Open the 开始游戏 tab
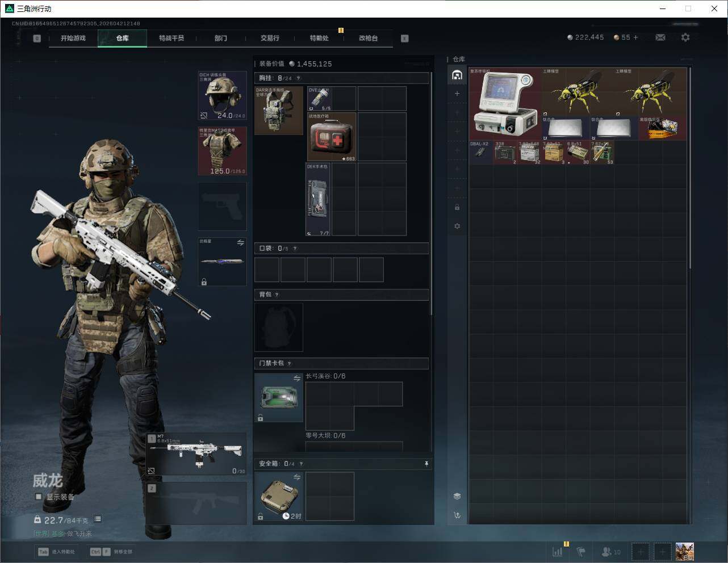The width and height of the screenshot is (728, 563). (73, 38)
